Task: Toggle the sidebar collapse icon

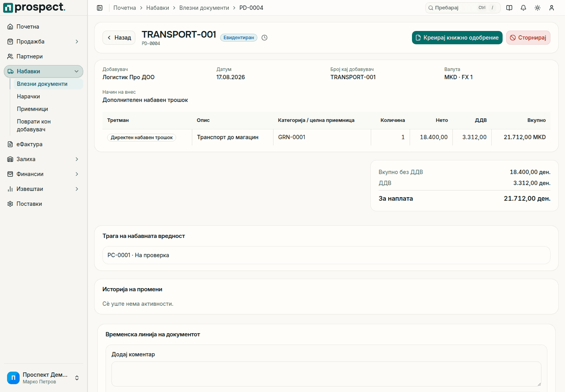Action: click(x=100, y=8)
